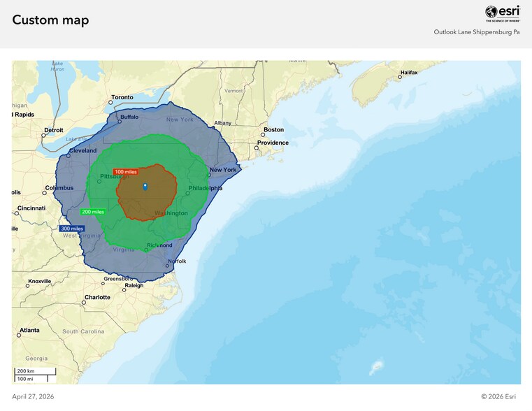Select the Norfolk city marker
This screenshot has height=411, width=532.
tap(167, 266)
